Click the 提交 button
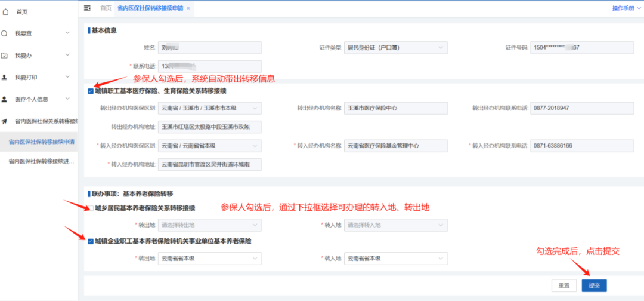 pyautogui.click(x=594, y=286)
